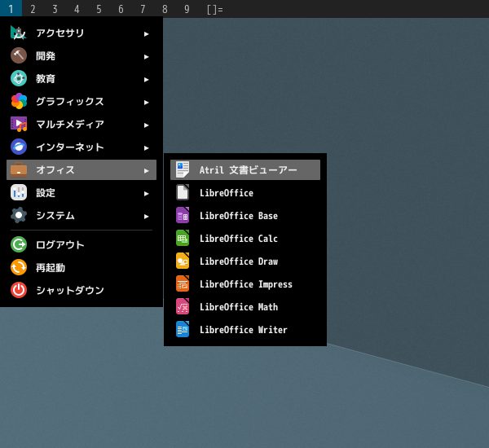The height and width of the screenshot is (448, 489).
Task: Click the LibreOffice Calc spreadsheet icon
Action: [x=183, y=238]
